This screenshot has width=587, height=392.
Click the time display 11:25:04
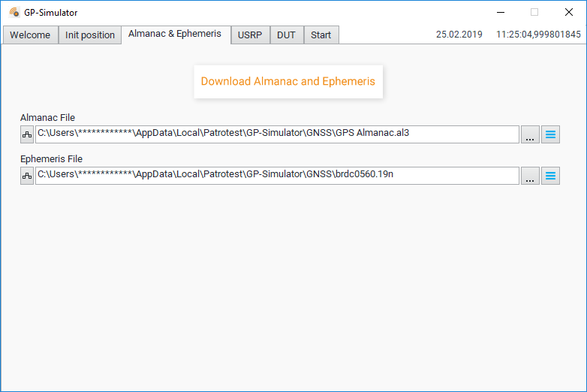click(538, 35)
